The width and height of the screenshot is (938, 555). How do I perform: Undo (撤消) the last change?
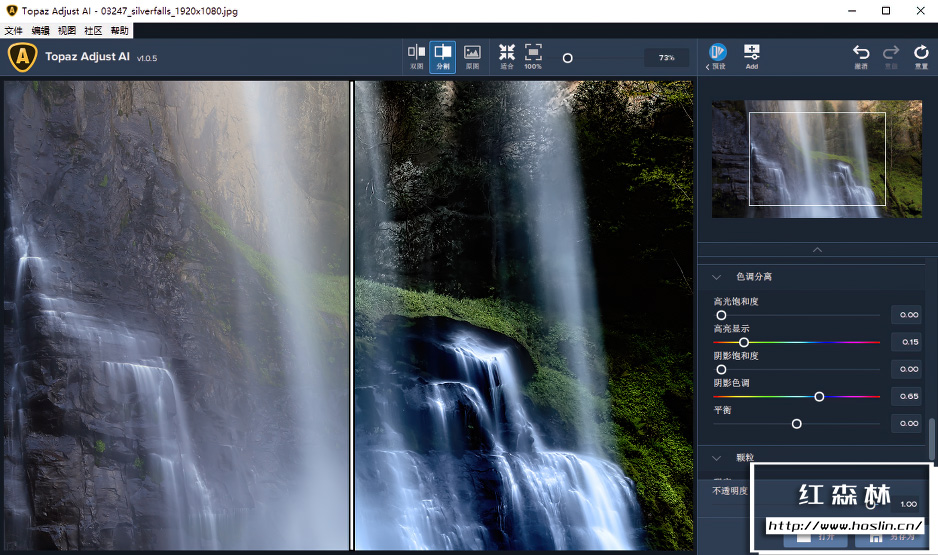[861, 57]
